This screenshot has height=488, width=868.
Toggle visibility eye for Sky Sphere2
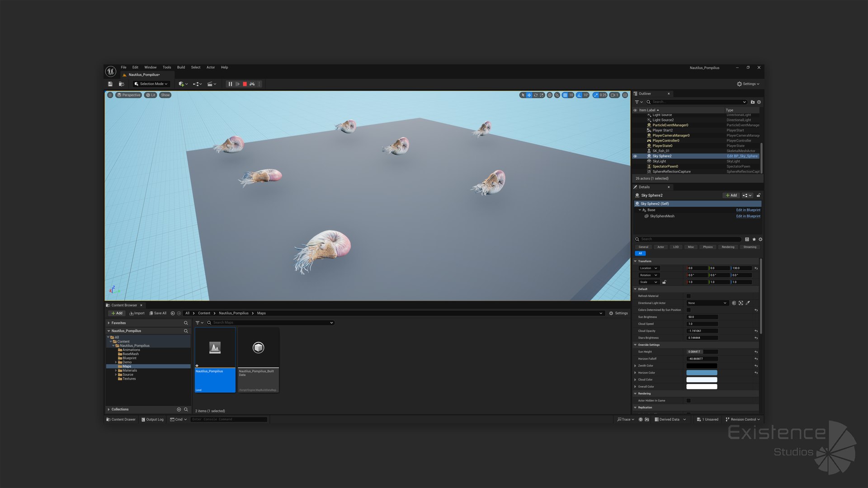[635, 156]
